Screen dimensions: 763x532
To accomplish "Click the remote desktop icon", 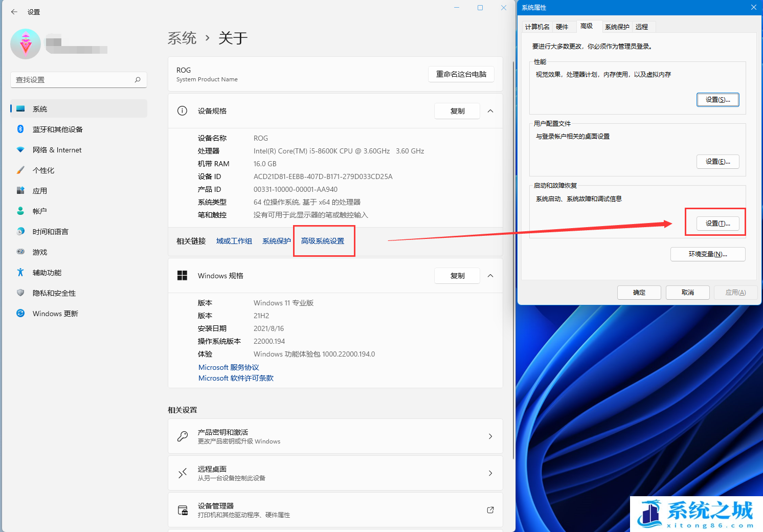I will click(x=183, y=473).
